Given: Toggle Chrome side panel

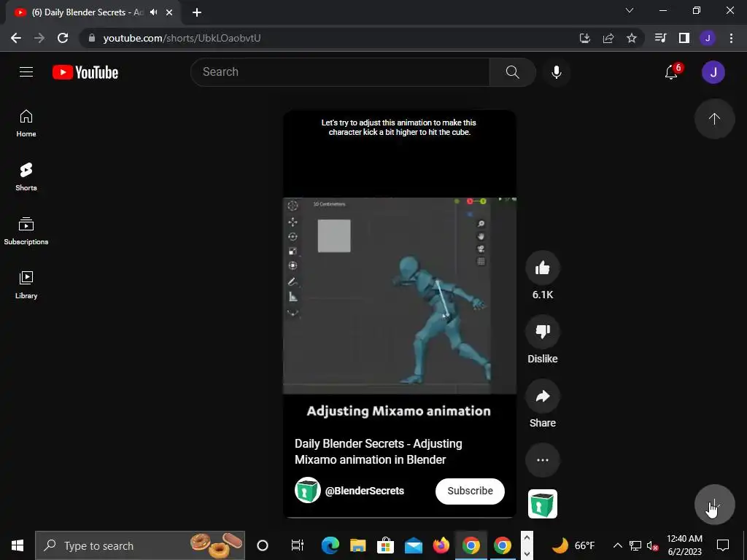Looking at the screenshot, I should pyautogui.click(x=684, y=38).
